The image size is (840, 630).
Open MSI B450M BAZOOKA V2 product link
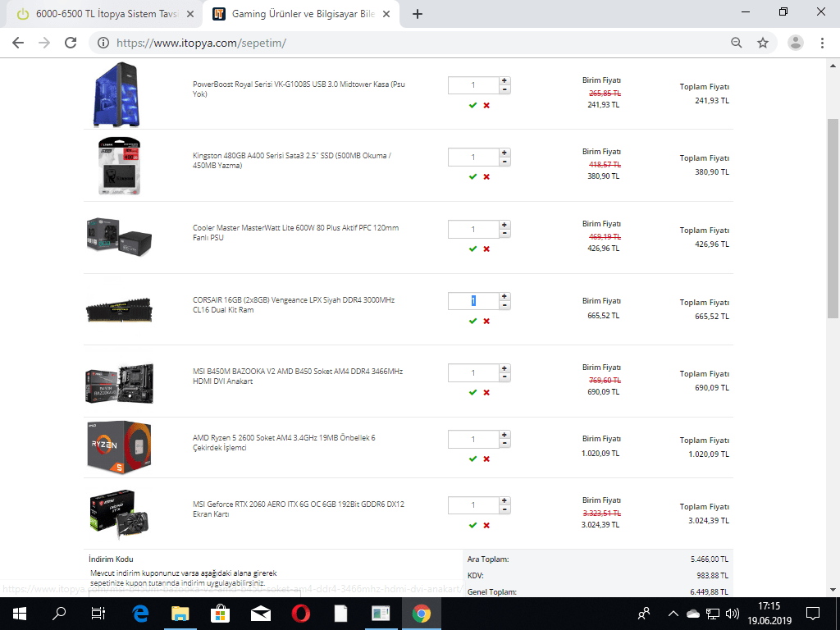pos(298,376)
